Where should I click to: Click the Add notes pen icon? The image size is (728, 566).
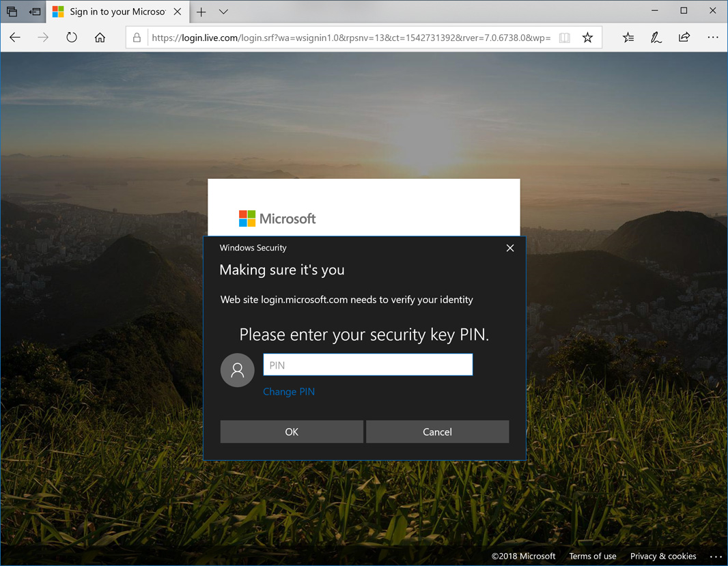click(656, 38)
